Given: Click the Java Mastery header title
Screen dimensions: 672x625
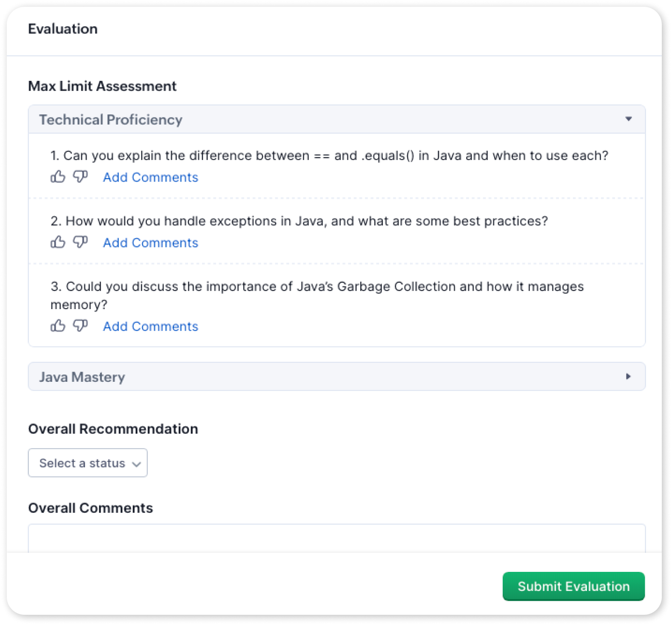Looking at the screenshot, I should click(x=82, y=377).
